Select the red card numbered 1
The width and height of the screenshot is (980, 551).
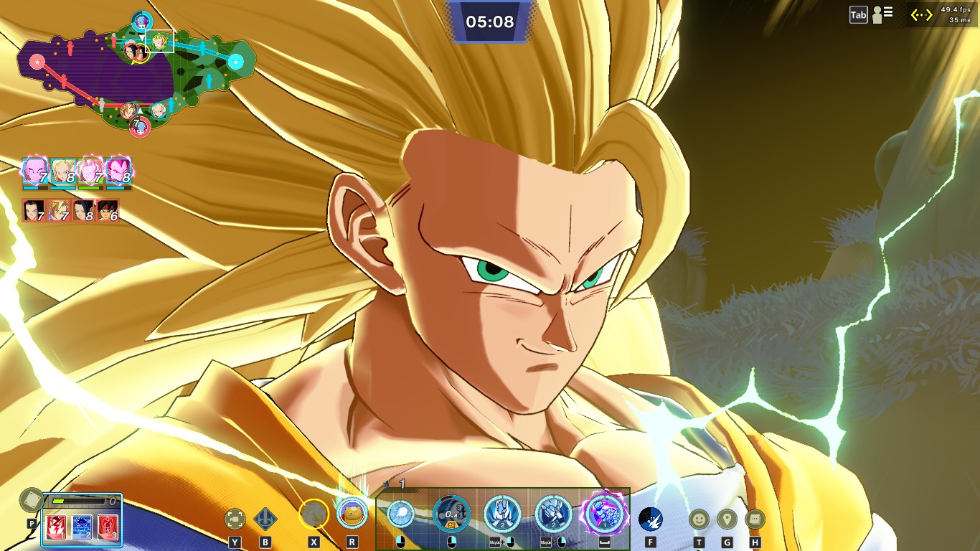tap(57, 527)
